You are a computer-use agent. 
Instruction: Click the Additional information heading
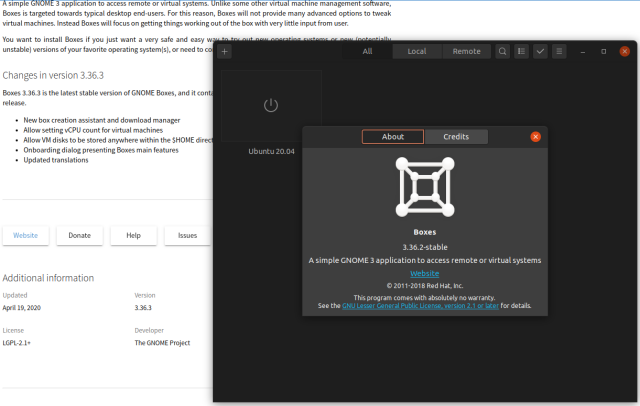click(x=48, y=278)
